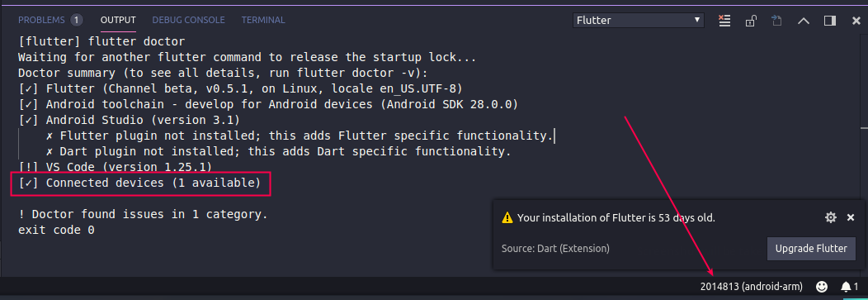Switch to the Debug Console tab
Screen dimensions: 868x300
(x=188, y=20)
